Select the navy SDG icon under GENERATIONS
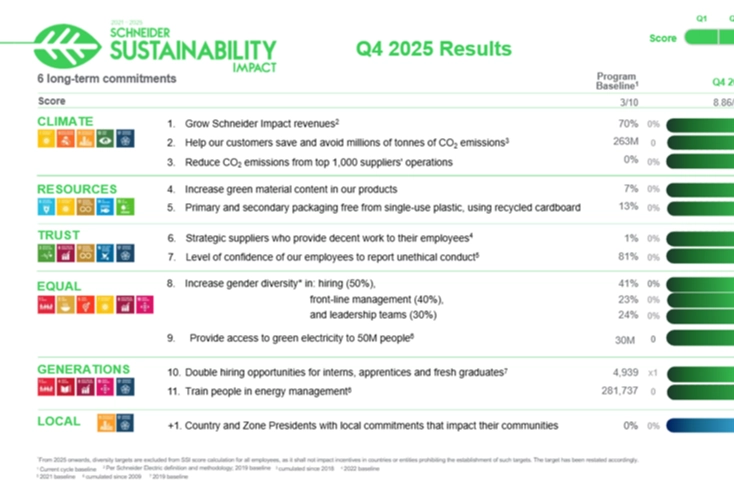 (x=126, y=387)
